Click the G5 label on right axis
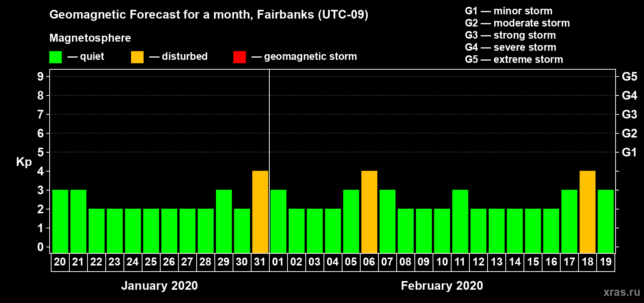The width and height of the screenshot is (644, 303). coord(630,77)
